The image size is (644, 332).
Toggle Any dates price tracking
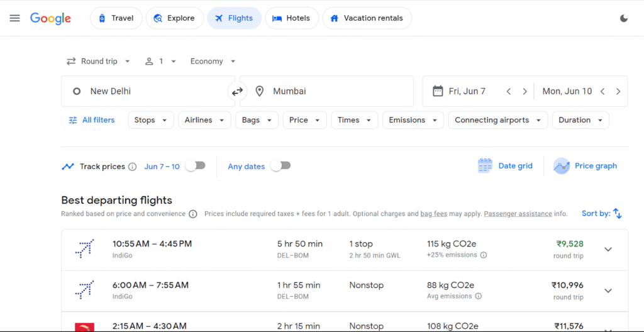[x=280, y=165]
